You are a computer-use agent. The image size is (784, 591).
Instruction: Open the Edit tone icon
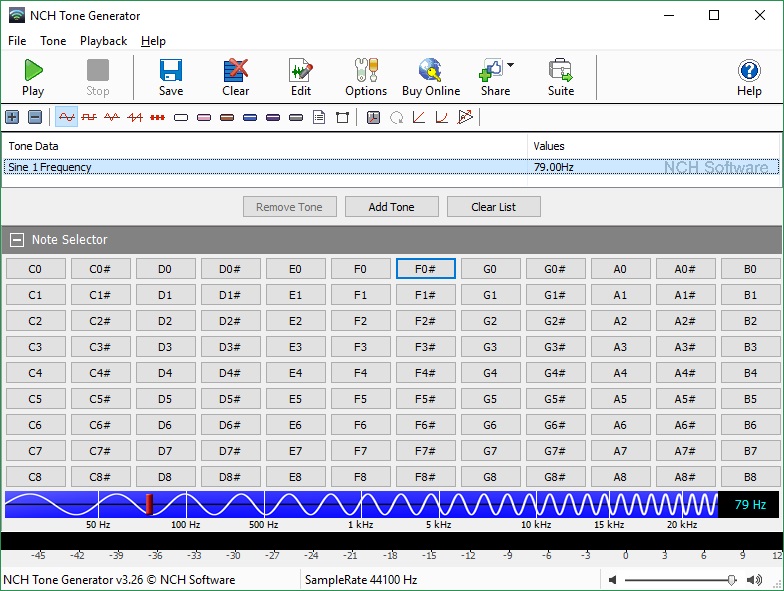301,77
